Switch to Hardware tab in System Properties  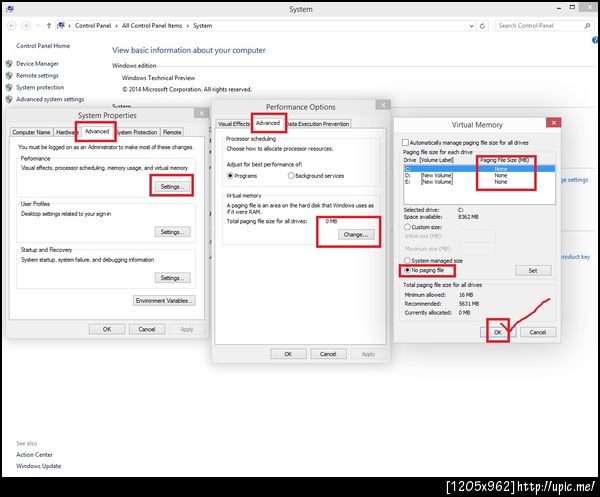[x=66, y=132]
